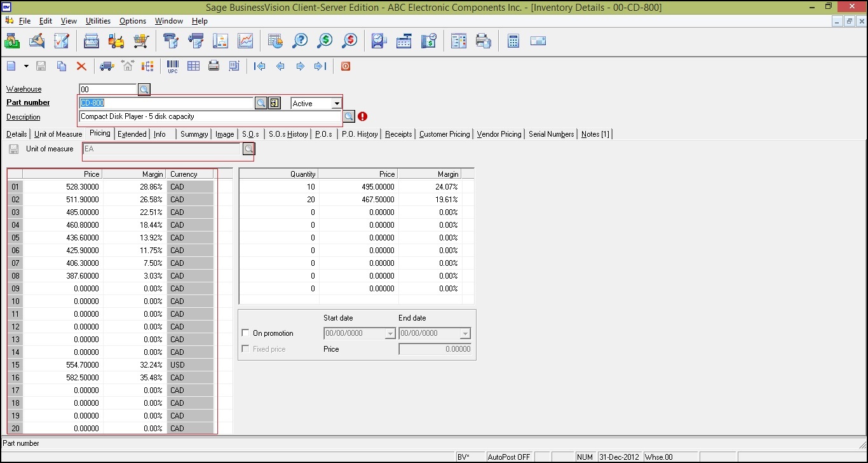Click AutoPost OFF in status bar
The image size is (868, 463).
(x=509, y=457)
